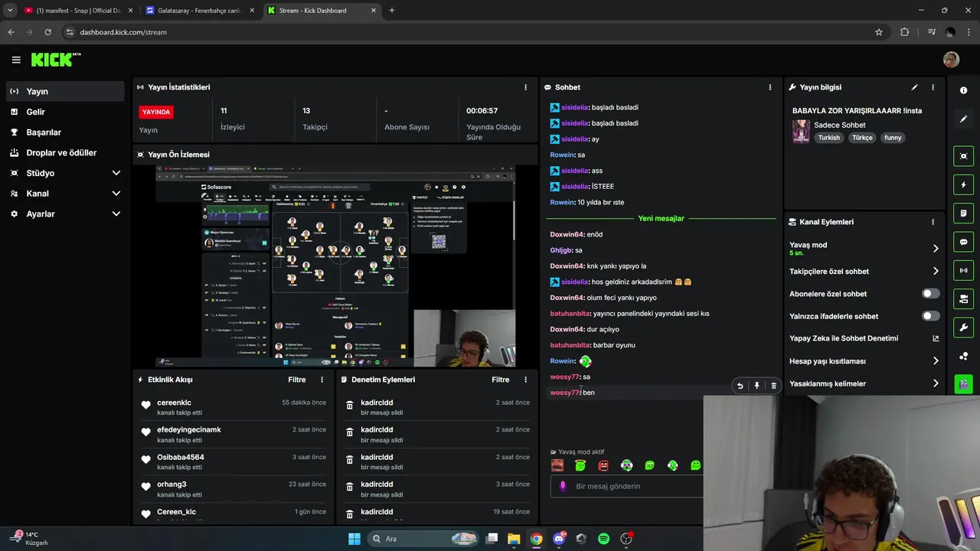Click the Türkçe tag

(862, 138)
